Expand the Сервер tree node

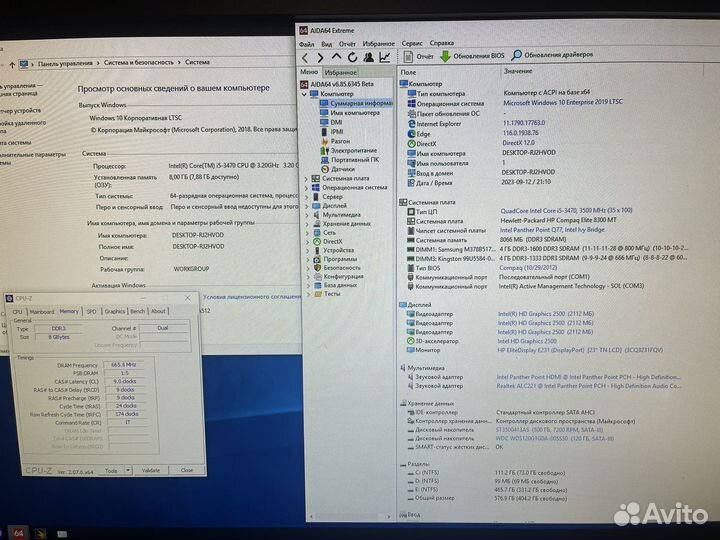(306, 197)
